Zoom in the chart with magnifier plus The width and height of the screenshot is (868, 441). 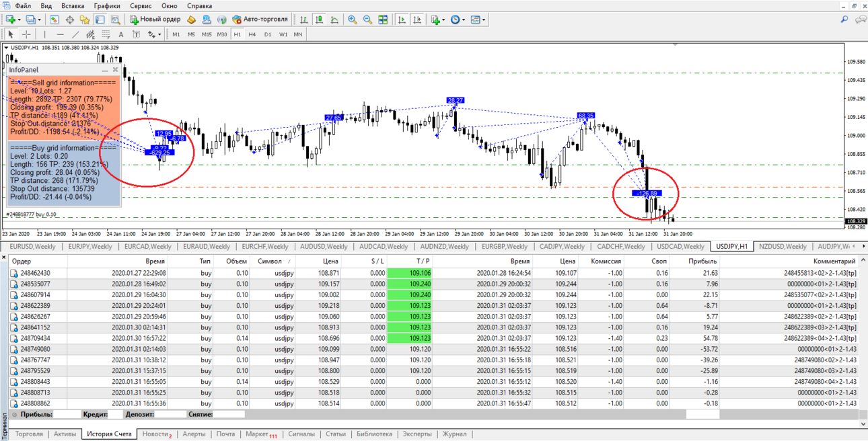click(x=352, y=19)
